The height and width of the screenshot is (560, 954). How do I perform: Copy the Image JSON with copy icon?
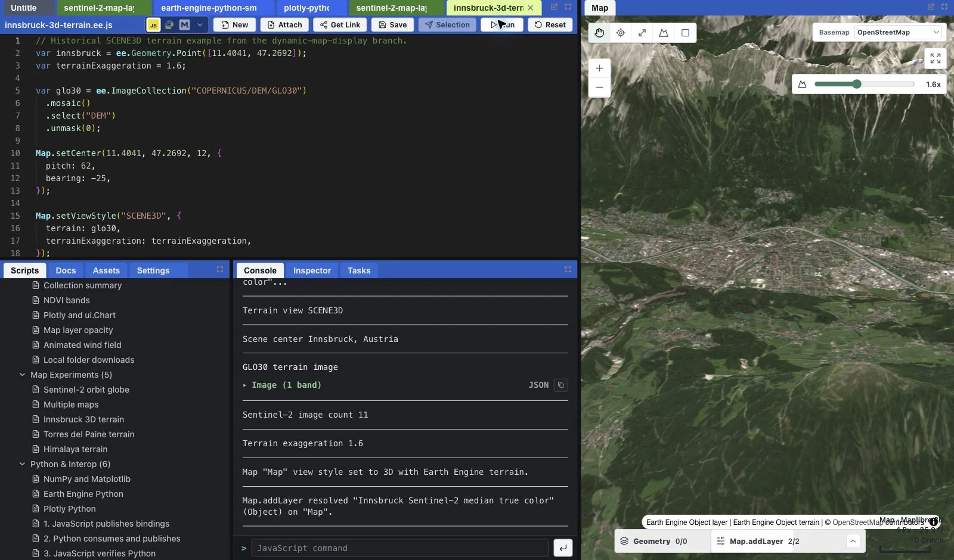[x=560, y=385]
